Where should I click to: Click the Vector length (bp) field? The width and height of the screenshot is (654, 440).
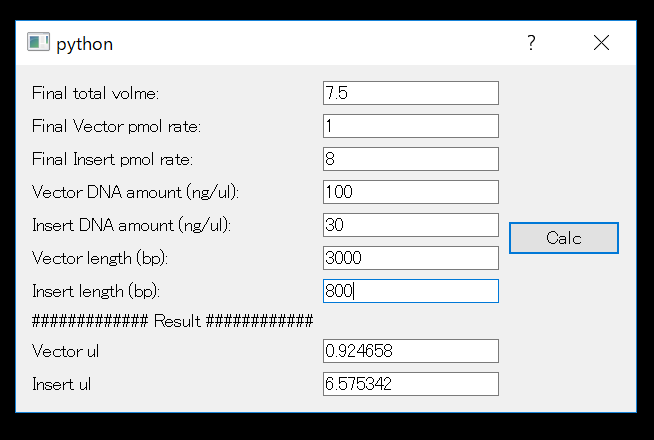coord(410,258)
